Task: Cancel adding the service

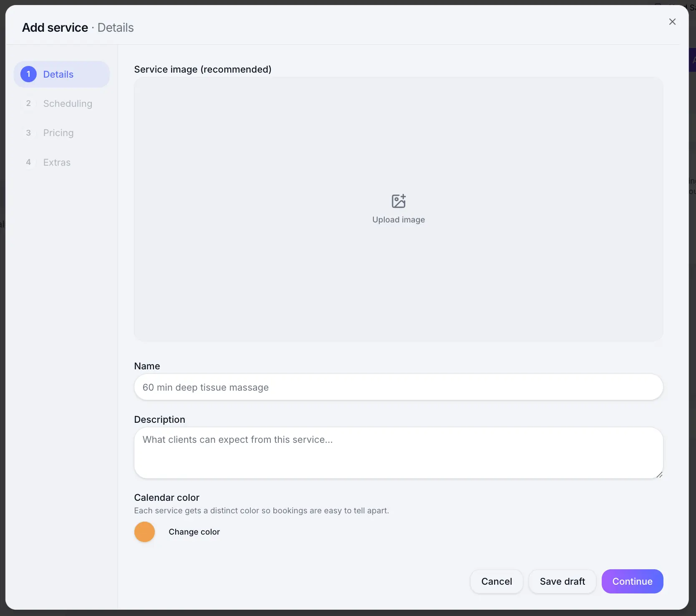Action: [497, 581]
